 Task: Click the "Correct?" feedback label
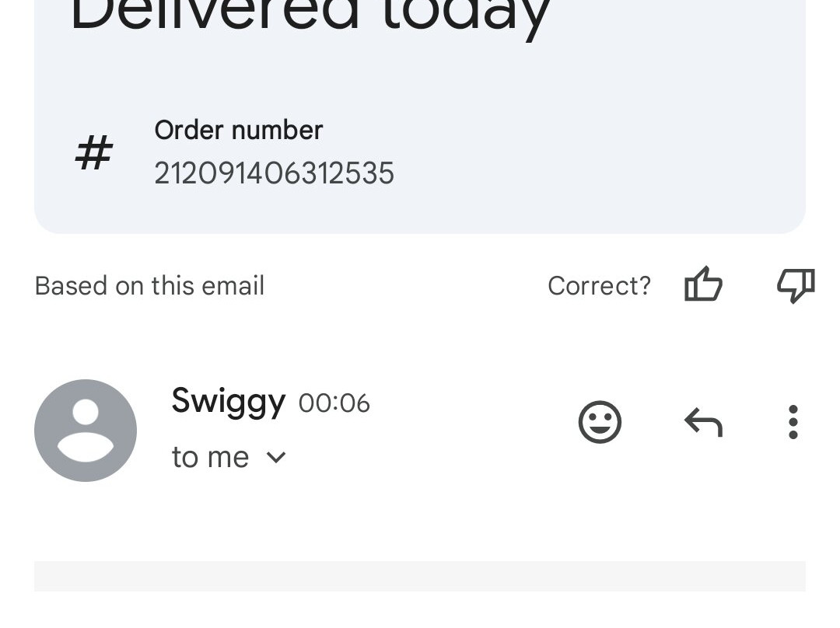pyautogui.click(x=599, y=286)
